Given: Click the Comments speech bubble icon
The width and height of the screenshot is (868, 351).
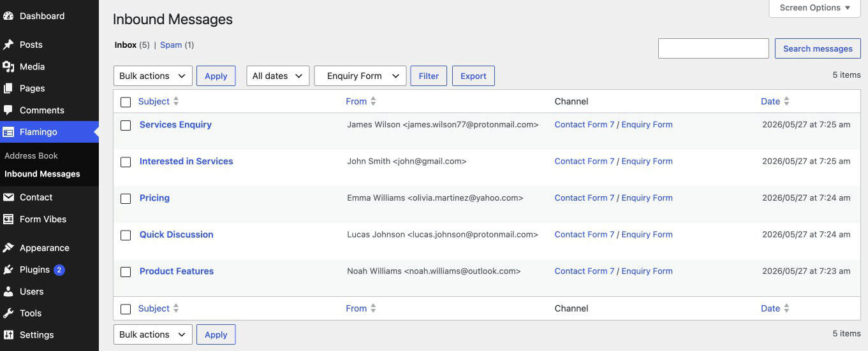Looking at the screenshot, I should [8, 110].
